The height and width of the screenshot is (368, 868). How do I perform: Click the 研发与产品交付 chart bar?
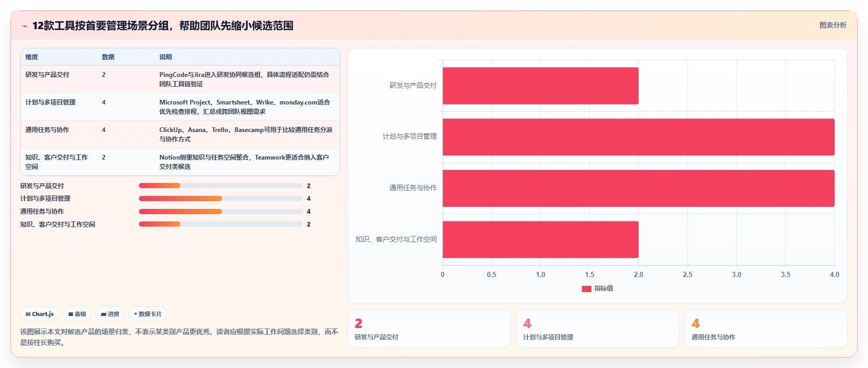(x=540, y=86)
